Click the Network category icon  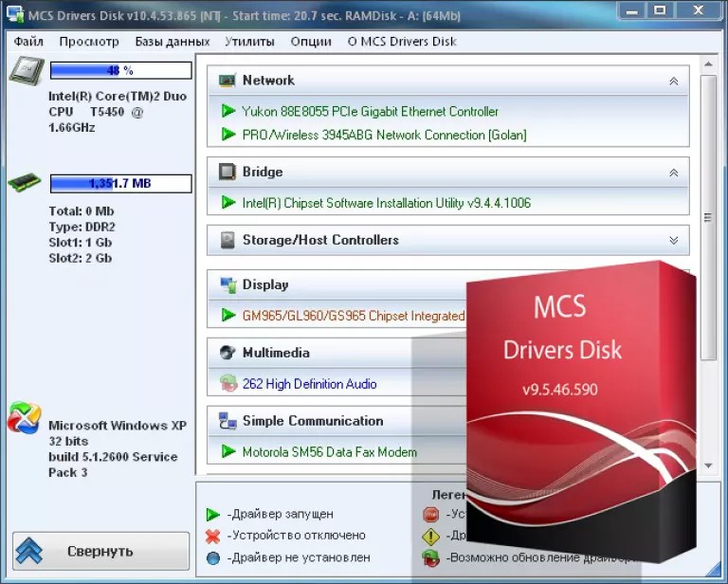point(227,81)
